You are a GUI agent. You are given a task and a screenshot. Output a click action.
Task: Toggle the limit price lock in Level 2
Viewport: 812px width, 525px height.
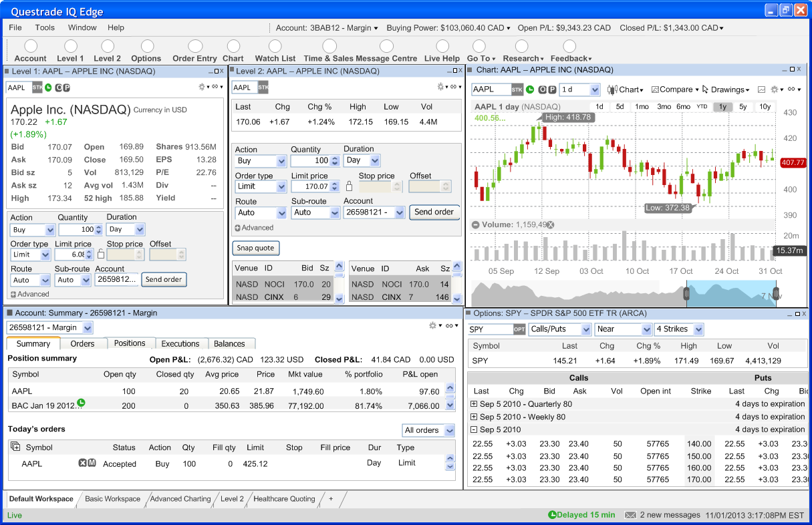coord(349,186)
